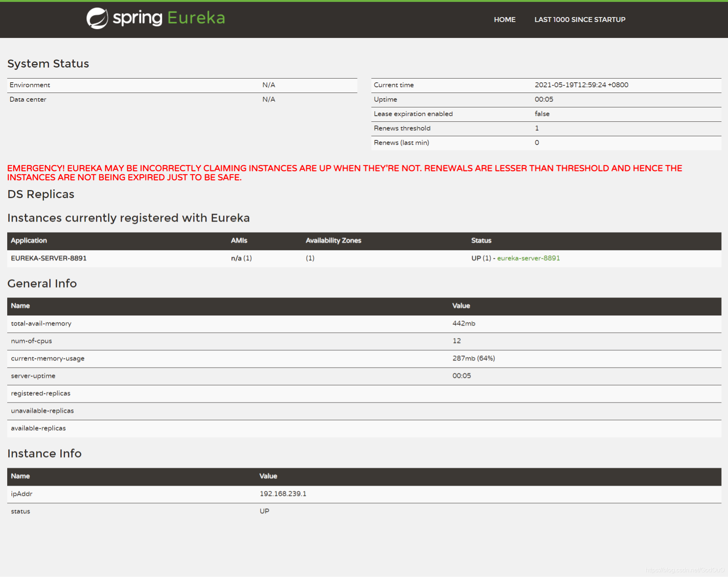Screen dimensions: 728x577
Task: Open the eureka-server-8891 instance link
Action: pos(528,258)
